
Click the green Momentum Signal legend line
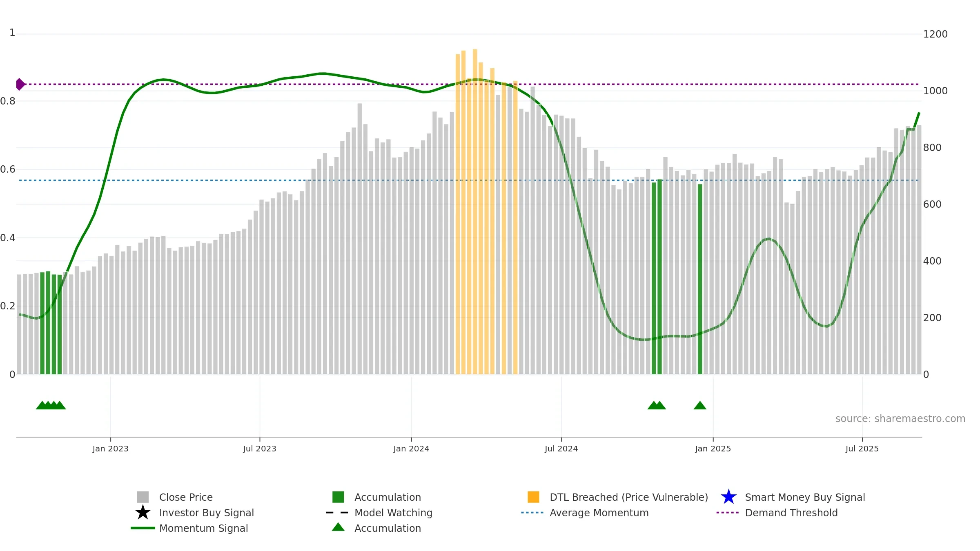coord(143,528)
